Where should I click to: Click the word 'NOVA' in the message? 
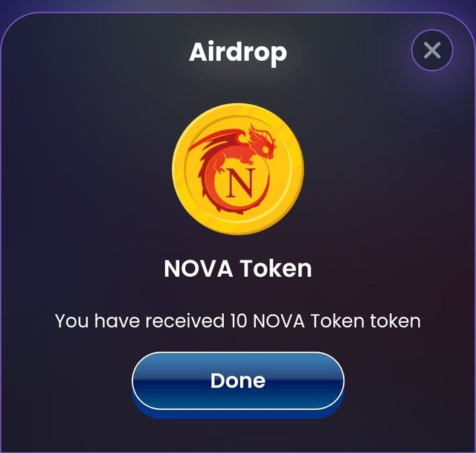[x=279, y=321]
